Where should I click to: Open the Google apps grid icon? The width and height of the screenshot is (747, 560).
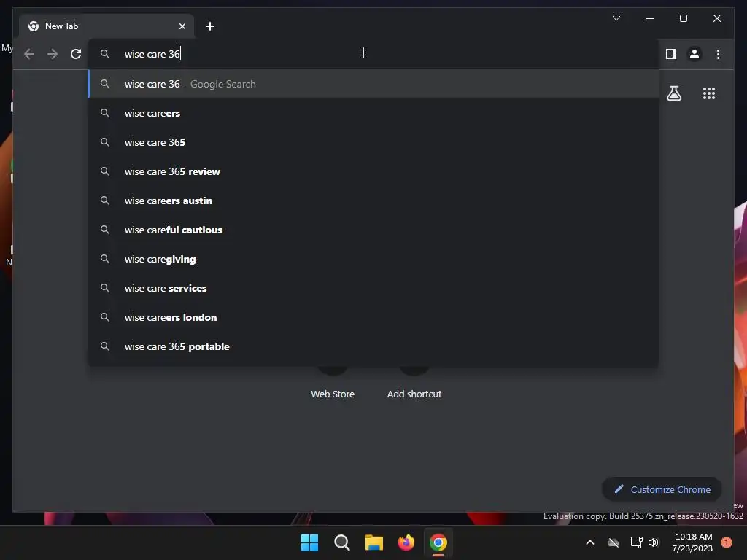[709, 93]
